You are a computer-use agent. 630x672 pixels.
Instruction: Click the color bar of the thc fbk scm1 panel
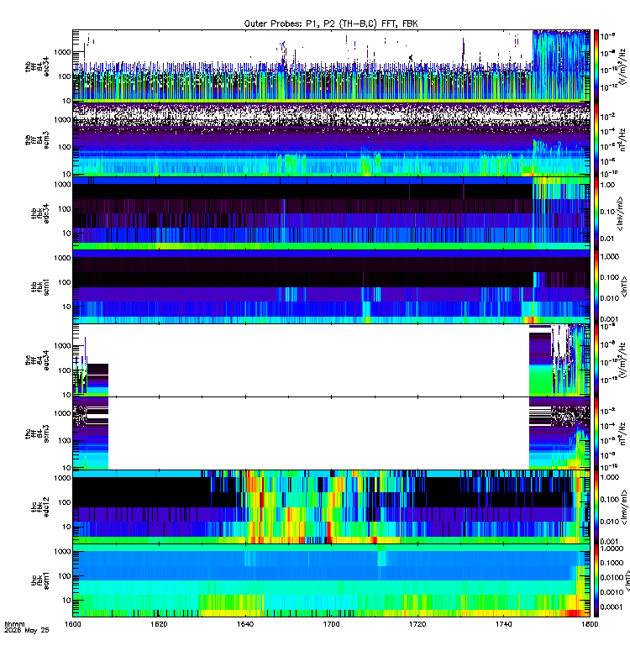(596, 580)
